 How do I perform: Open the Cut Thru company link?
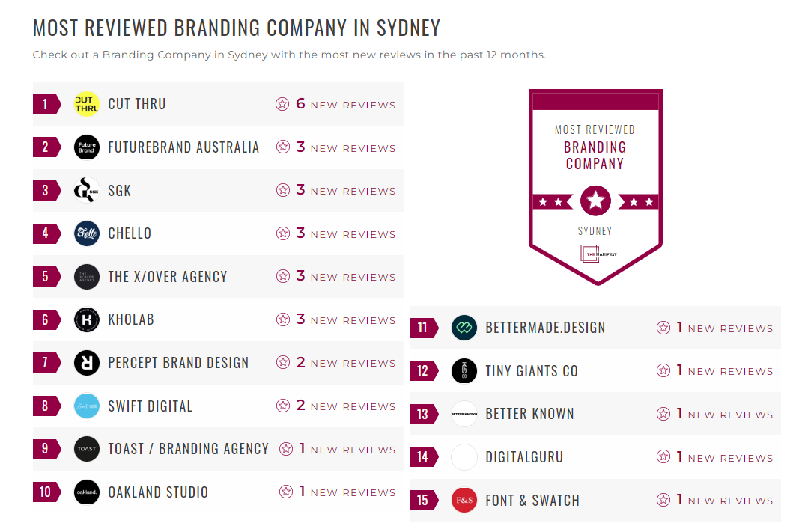[x=137, y=104]
